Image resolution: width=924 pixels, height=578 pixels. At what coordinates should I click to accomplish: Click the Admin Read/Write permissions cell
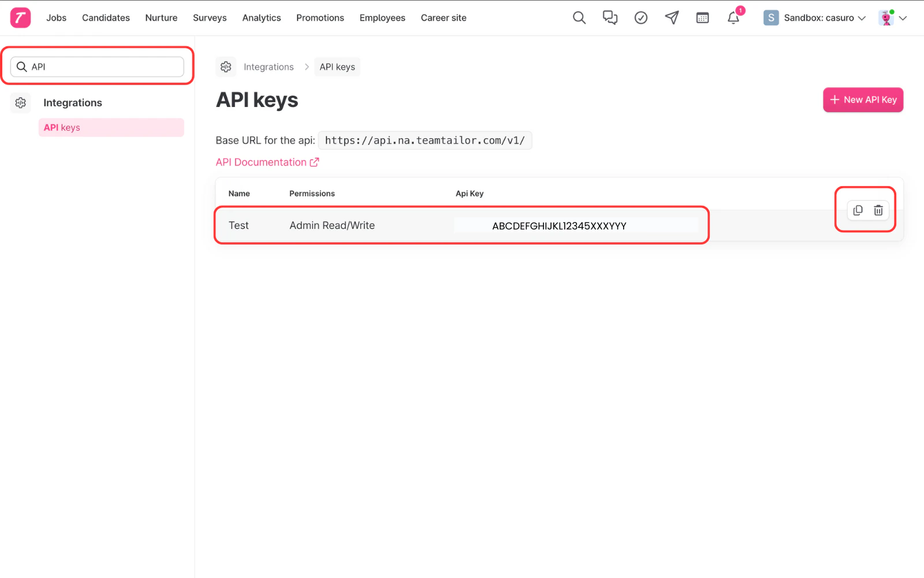332,225
